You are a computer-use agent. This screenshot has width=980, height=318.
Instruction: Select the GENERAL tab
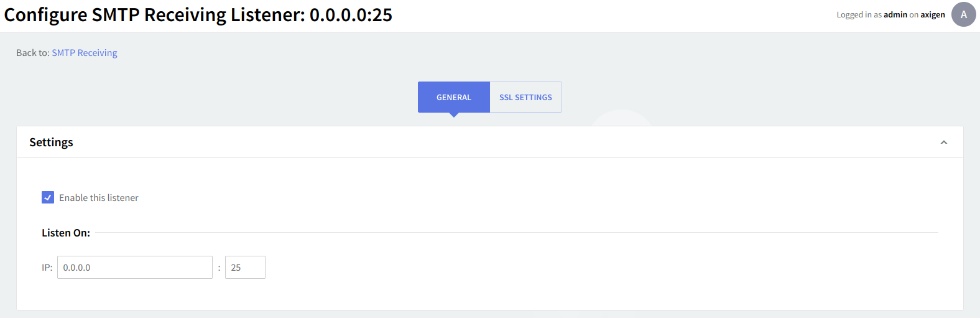point(453,97)
